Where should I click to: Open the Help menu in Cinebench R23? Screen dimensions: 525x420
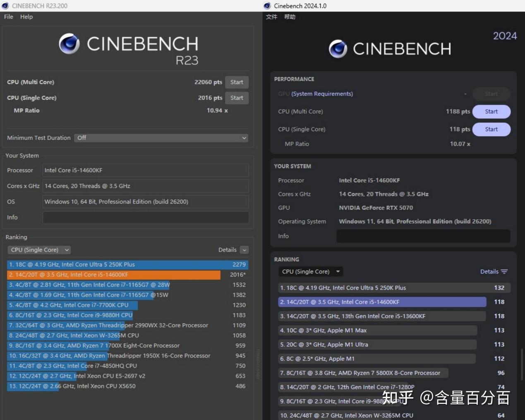coord(26,17)
